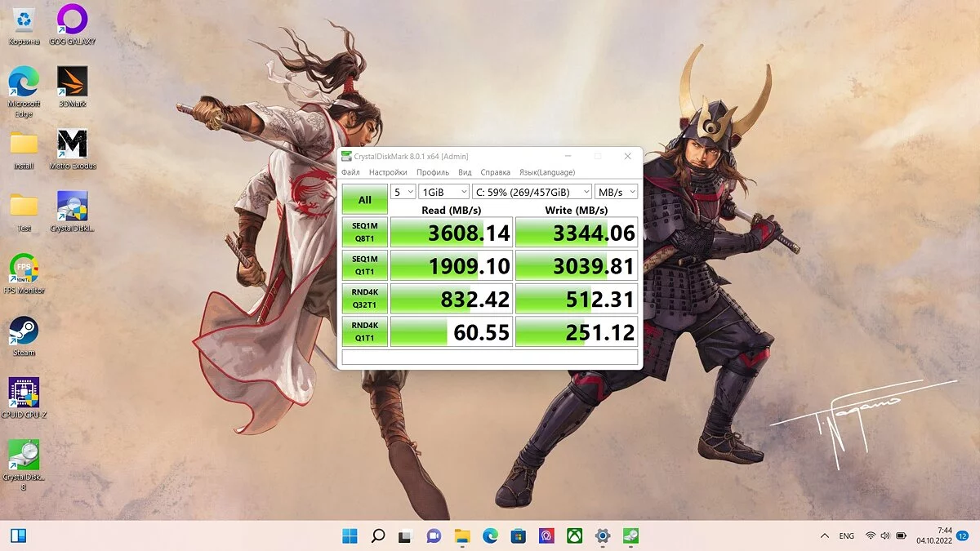980x551 pixels.
Task: Open the Metro Exodus shortcut
Action: point(72,145)
